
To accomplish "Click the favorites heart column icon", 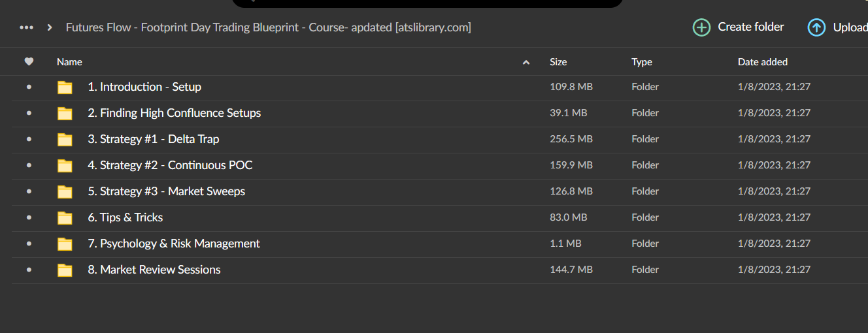I will [x=29, y=62].
